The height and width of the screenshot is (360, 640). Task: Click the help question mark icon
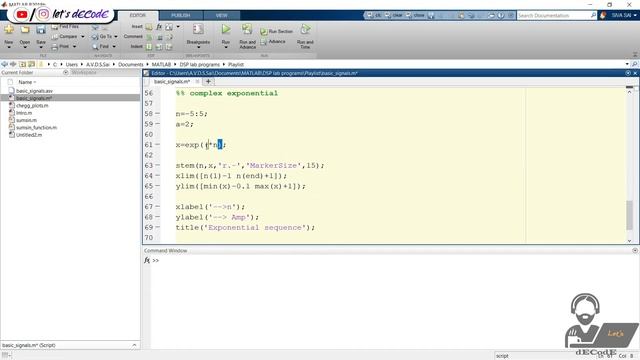point(501,15)
